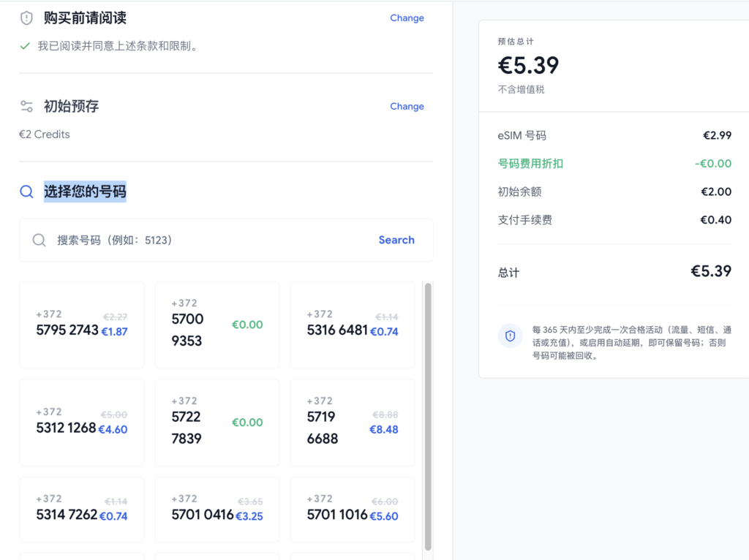Select number 5312 1268 priced €4.60

point(82,423)
